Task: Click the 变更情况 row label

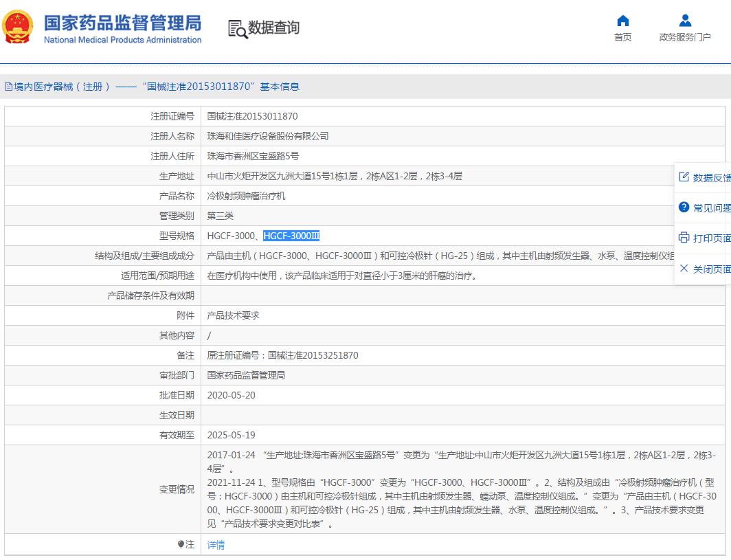Action: pyautogui.click(x=177, y=490)
